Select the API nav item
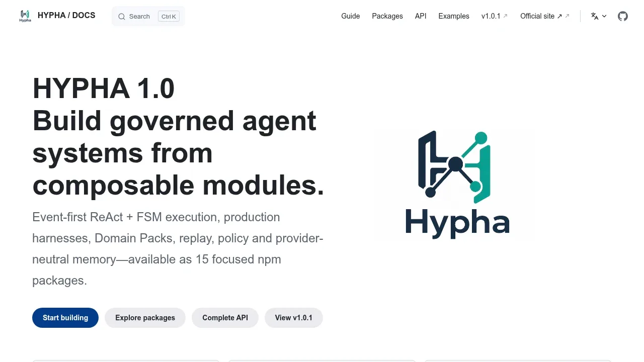 [x=421, y=16]
